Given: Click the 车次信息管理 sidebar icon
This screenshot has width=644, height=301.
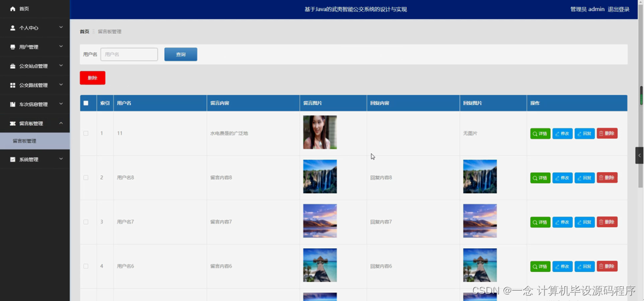Looking at the screenshot, I should point(12,104).
